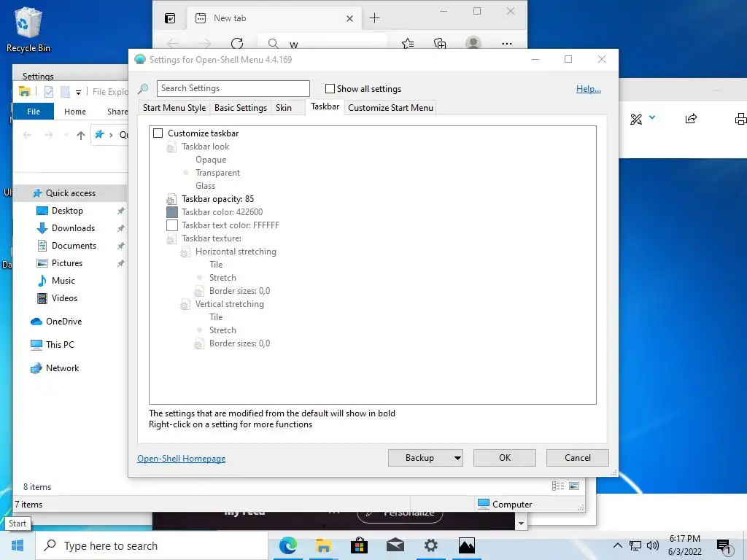The height and width of the screenshot is (560, 747).
Task: Click the Taskbar color 422600 swatch
Action: (x=172, y=212)
